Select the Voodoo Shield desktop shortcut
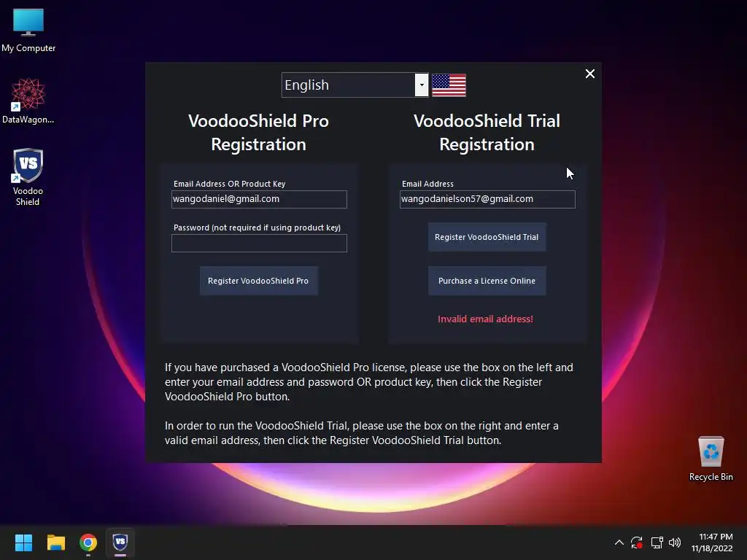Viewport: 747px width, 560px height. 28,176
